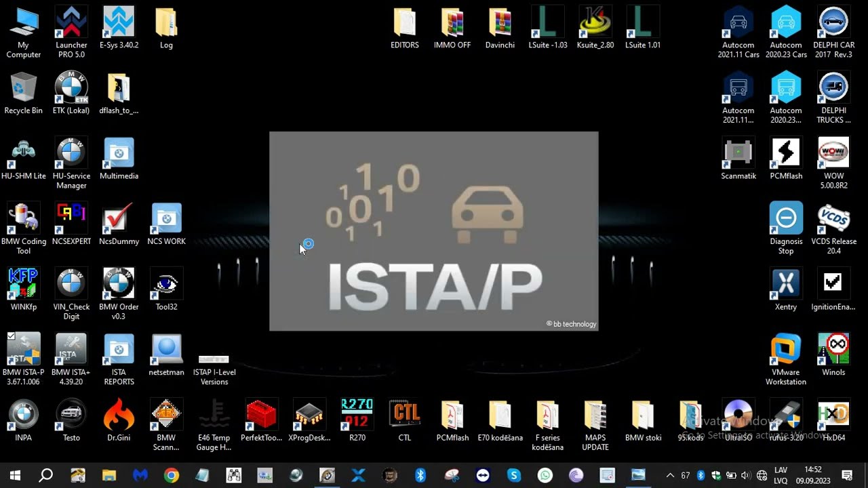Open Multimedia folder
This screenshot has width=868, height=488.
pyautogui.click(x=119, y=159)
